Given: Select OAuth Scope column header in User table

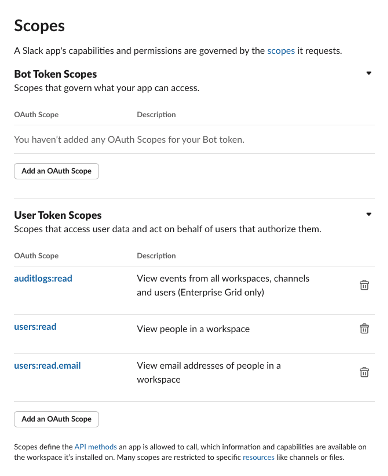Looking at the screenshot, I should (x=36, y=256).
